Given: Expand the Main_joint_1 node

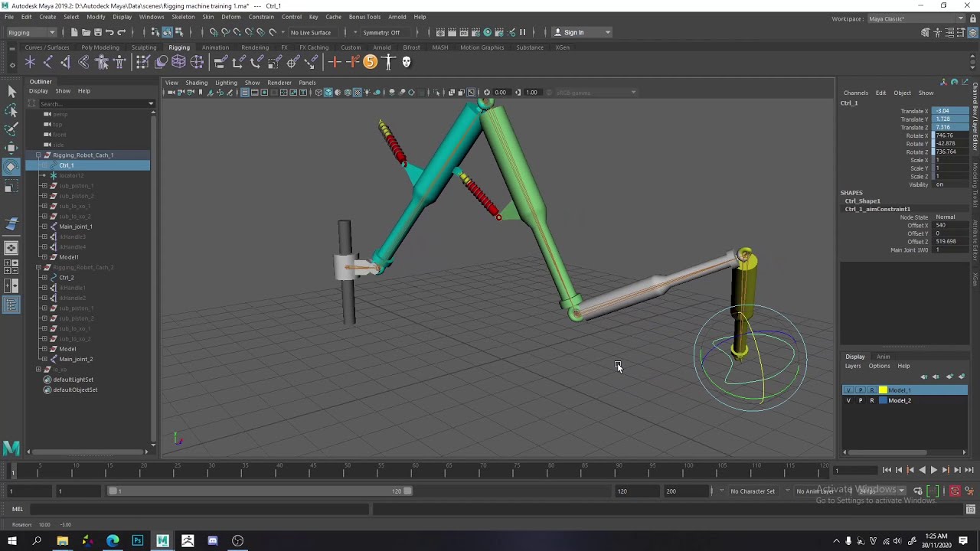Looking at the screenshot, I should (44, 227).
